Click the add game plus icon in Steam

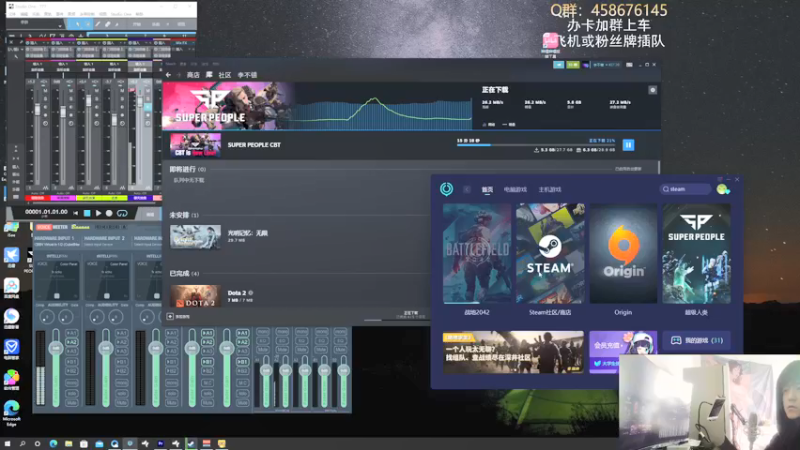170,317
